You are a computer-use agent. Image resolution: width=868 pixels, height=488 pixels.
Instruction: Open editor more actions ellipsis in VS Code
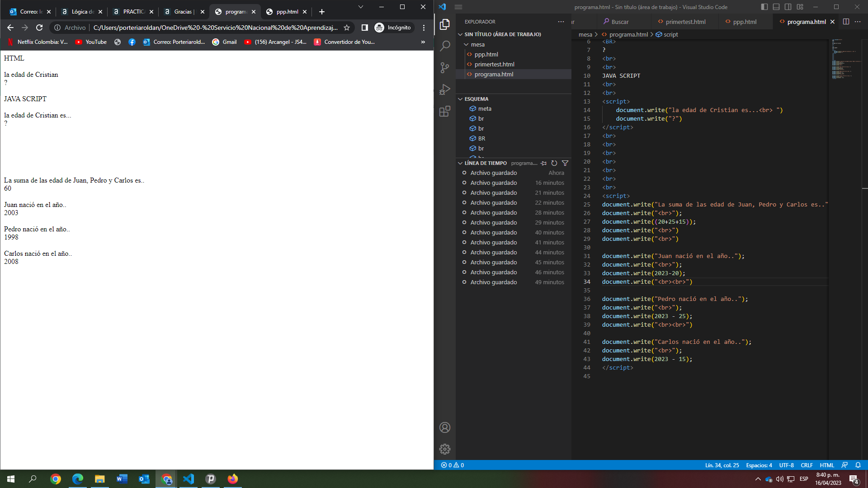coord(858,22)
